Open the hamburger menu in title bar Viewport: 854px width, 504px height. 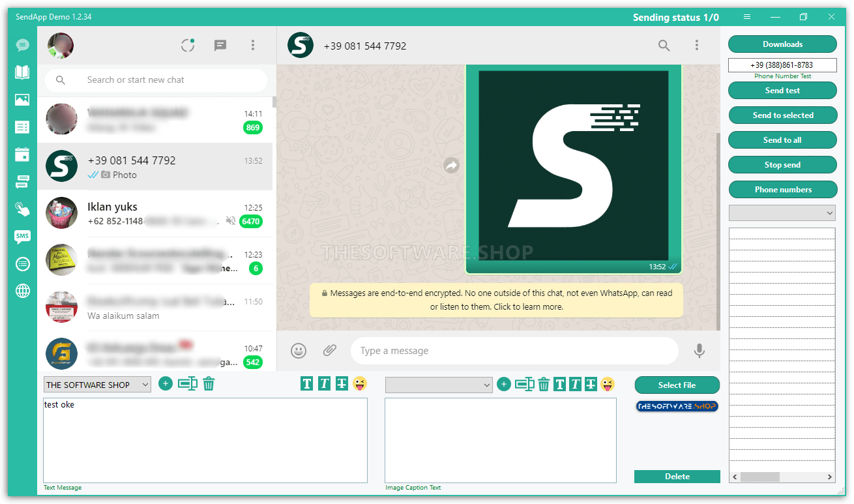[747, 17]
